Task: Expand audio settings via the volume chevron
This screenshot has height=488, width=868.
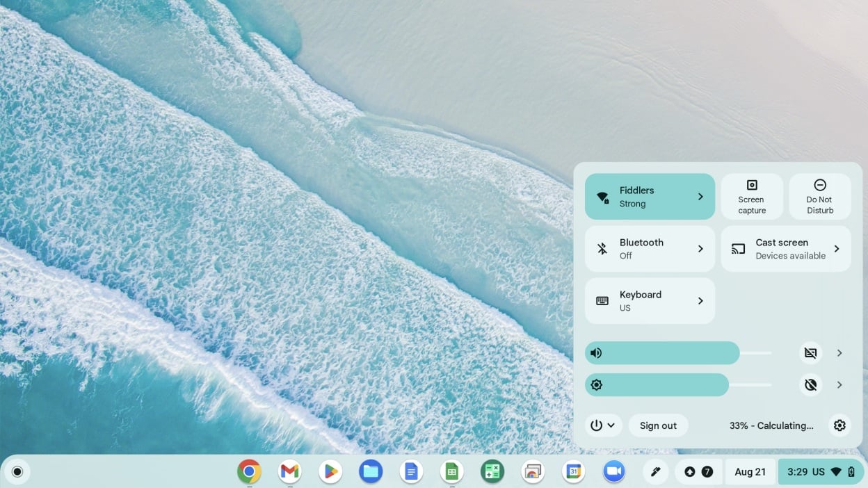Action: [x=839, y=352]
